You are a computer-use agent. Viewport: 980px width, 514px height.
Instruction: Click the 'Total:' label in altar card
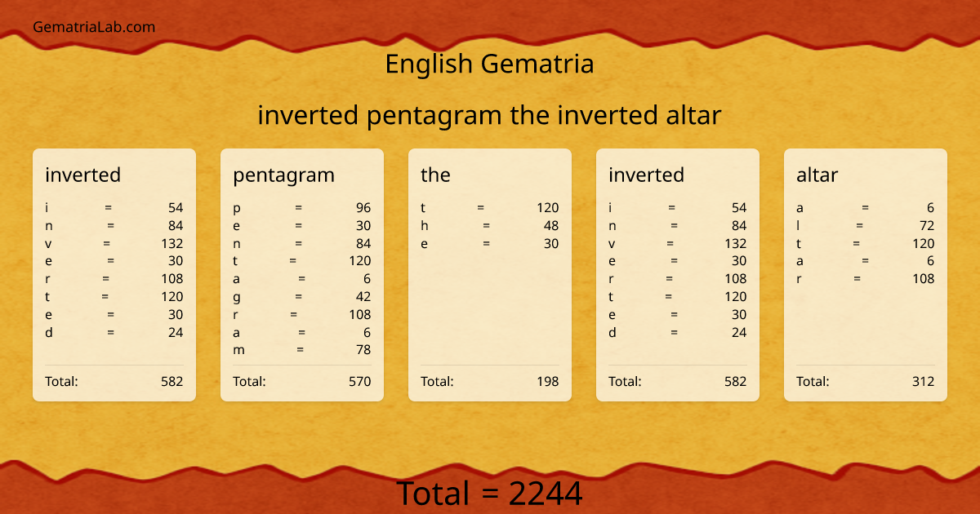[x=813, y=381]
